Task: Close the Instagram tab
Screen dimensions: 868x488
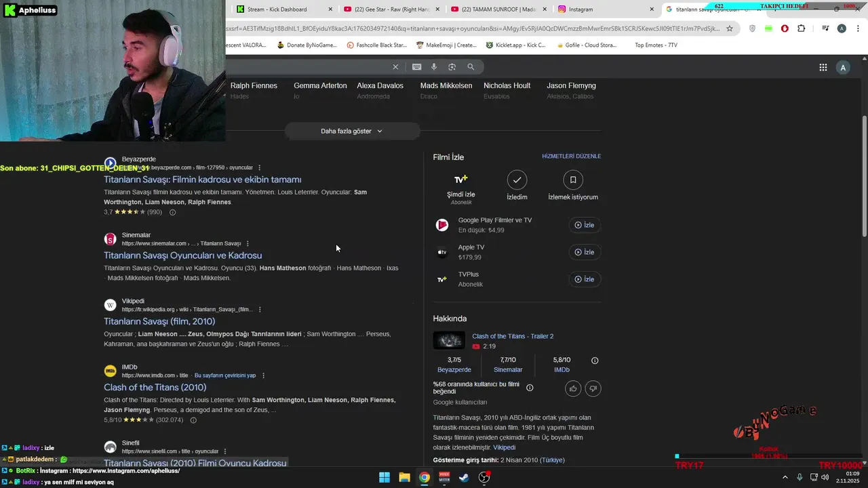Action: point(652,9)
